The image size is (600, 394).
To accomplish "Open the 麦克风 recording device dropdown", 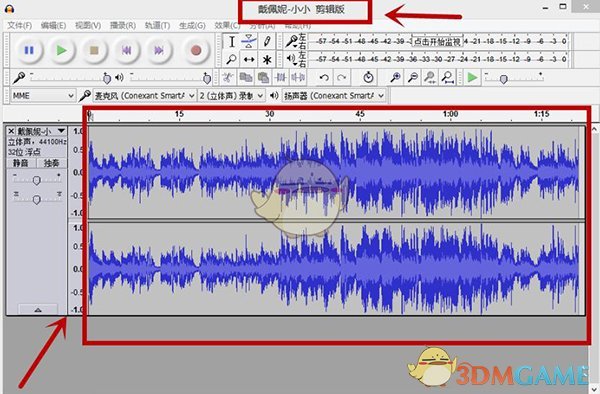I will coord(144,96).
